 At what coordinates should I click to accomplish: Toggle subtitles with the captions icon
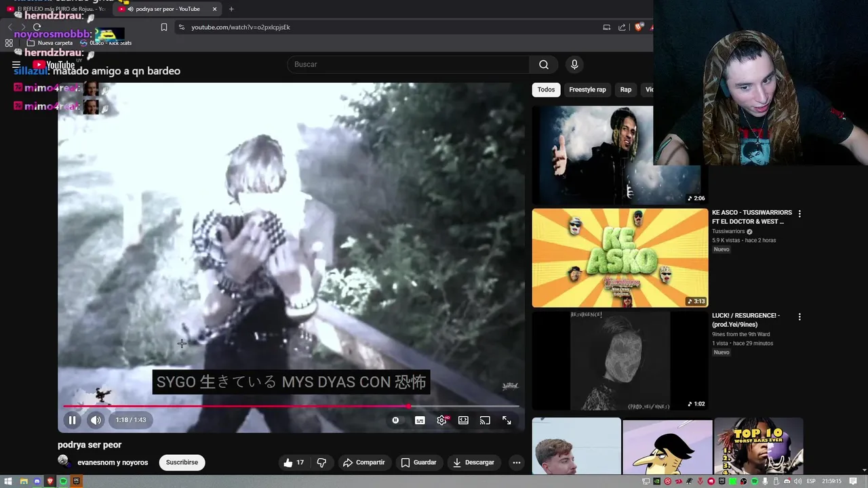coord(420,420)
